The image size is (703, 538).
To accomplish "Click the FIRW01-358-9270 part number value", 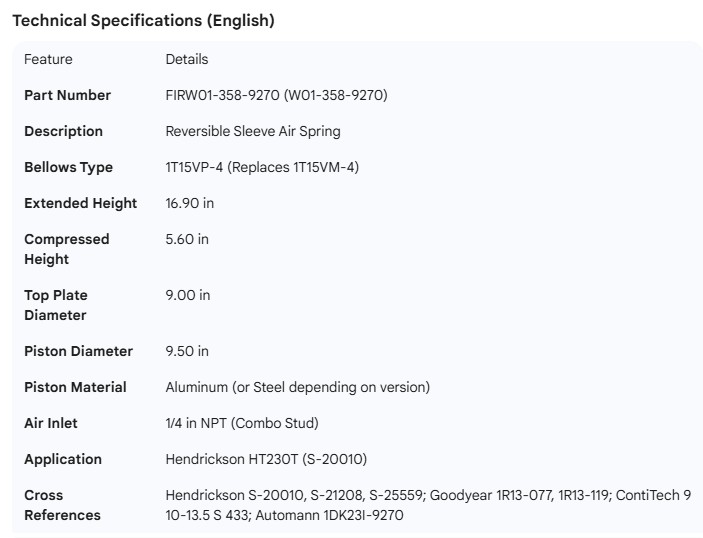I will click(276, 95).
